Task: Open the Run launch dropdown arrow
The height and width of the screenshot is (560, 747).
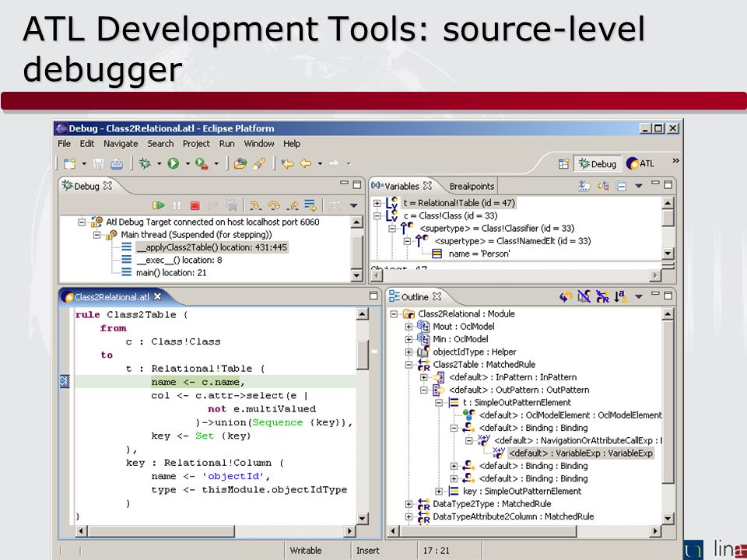Action: pyautogui.click(x=188, y=164)
